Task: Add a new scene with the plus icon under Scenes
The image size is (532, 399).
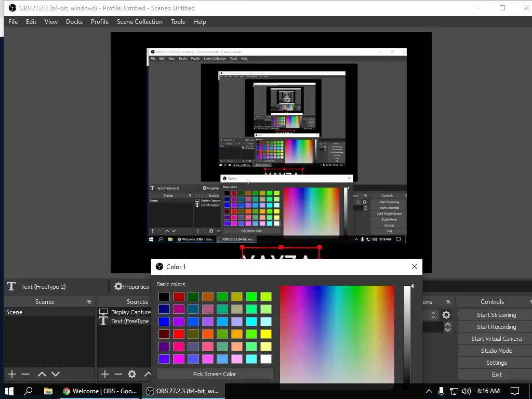Action: tap(12, 374)
